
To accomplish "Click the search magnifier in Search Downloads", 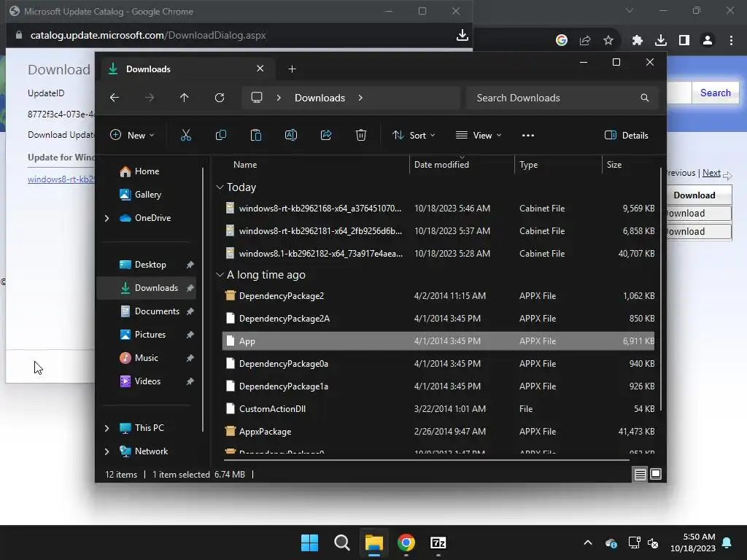I will pos(645,98).
